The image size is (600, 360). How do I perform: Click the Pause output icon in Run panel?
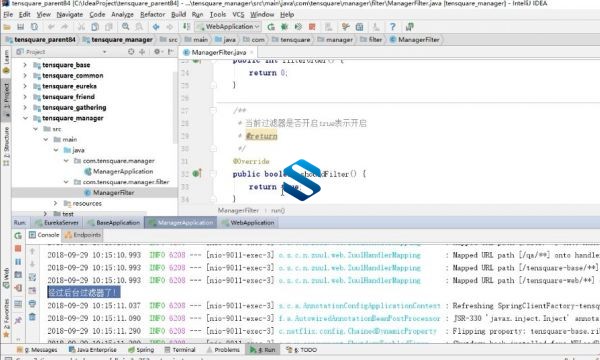[18, 262]
